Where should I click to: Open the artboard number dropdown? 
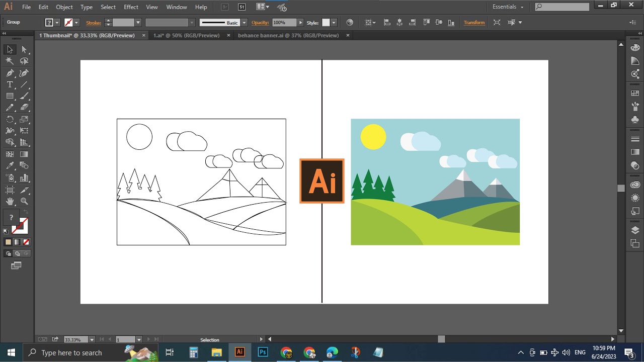coord(139,340)
